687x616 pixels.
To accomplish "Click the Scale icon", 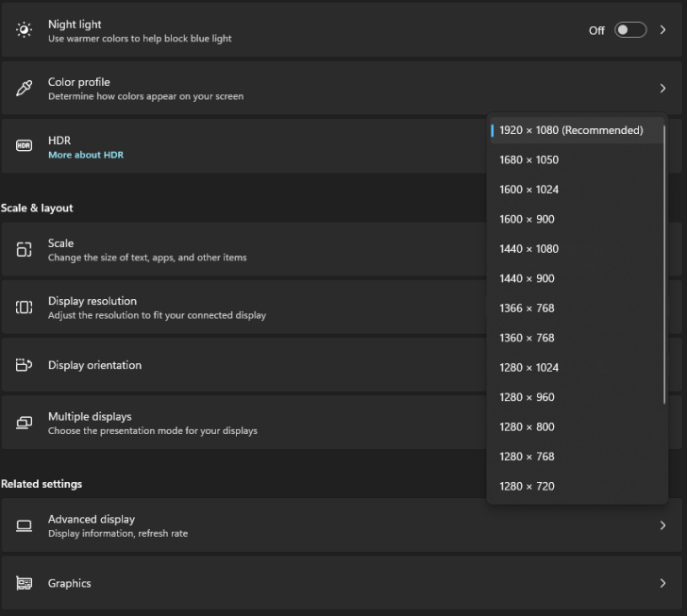I will click(24, 249).
